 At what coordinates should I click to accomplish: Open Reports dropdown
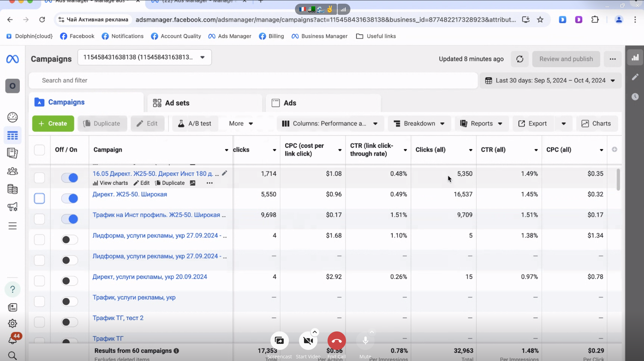tap(481, 124)
